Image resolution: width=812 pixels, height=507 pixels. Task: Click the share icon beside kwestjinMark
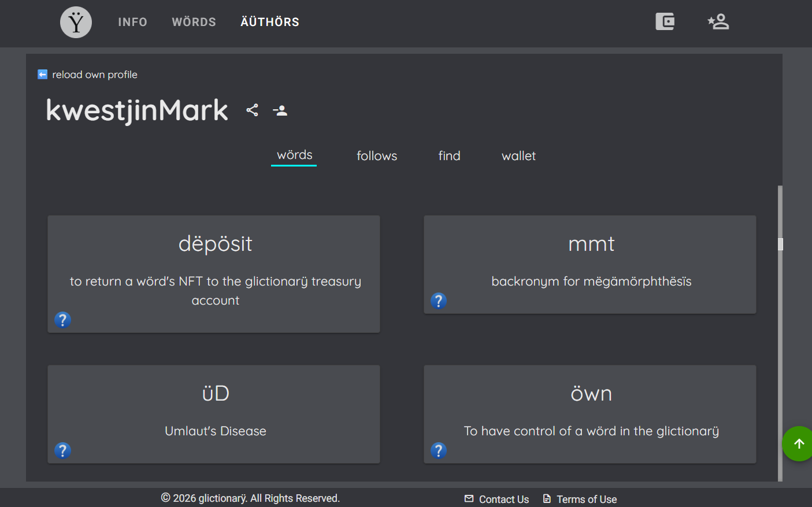coord(252,110)
